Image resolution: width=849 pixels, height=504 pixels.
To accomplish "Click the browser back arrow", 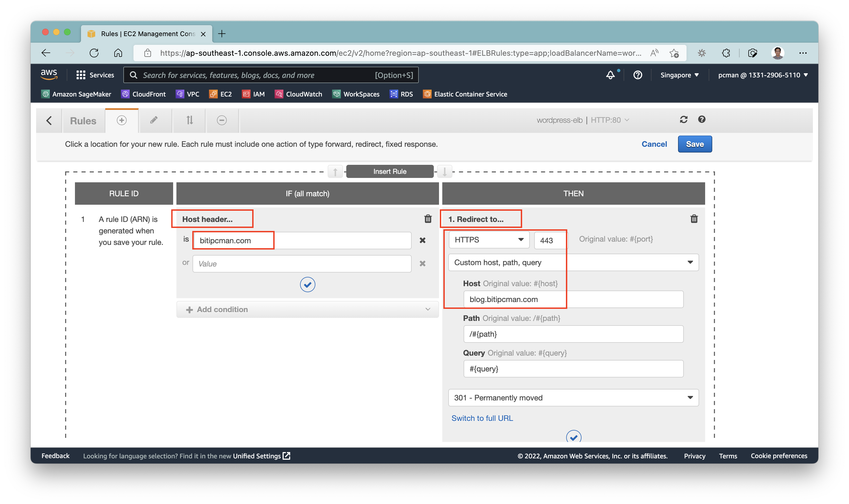I will coord(46,53).
